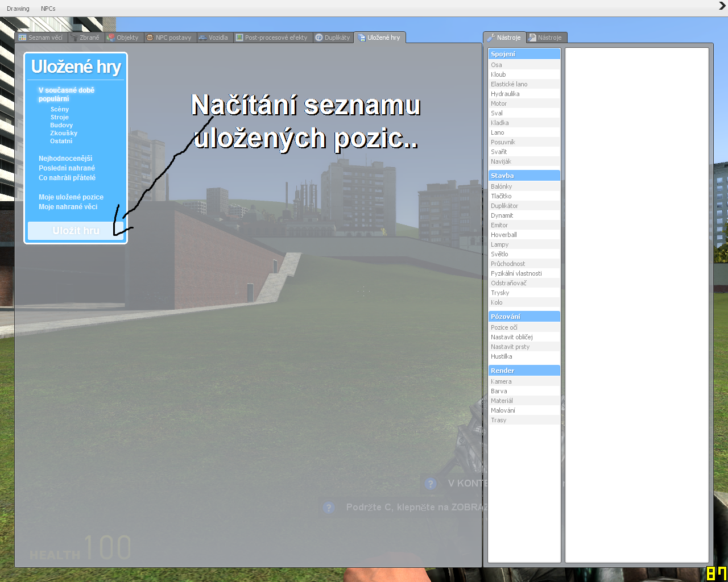The width and height of the screenshot is (728, 582).
Task: Select the Materiál tool
Action: 524,401
